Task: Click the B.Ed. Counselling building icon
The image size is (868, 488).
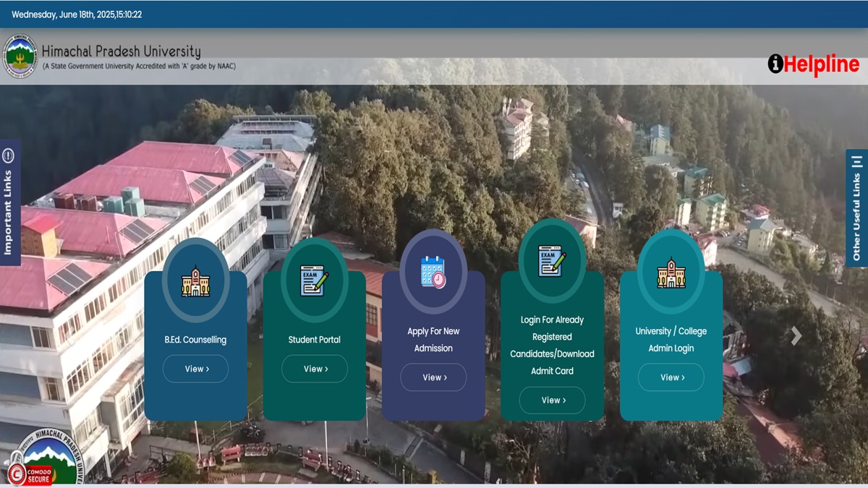Action: (x=195, y=281)
